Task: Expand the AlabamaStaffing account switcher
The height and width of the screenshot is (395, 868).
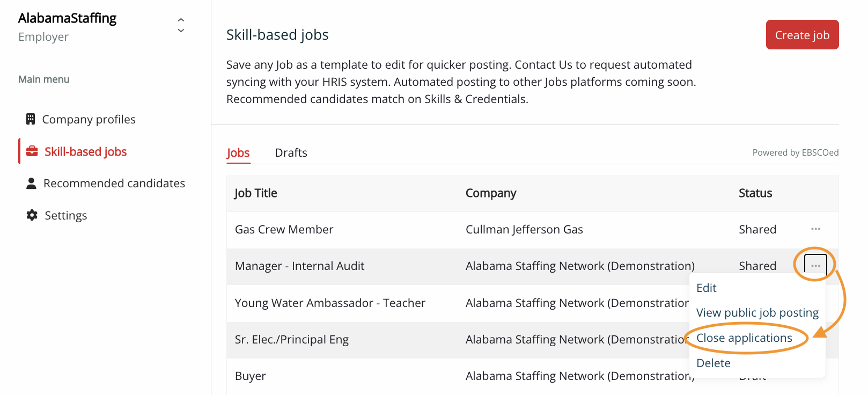Action: coord(181,25)
